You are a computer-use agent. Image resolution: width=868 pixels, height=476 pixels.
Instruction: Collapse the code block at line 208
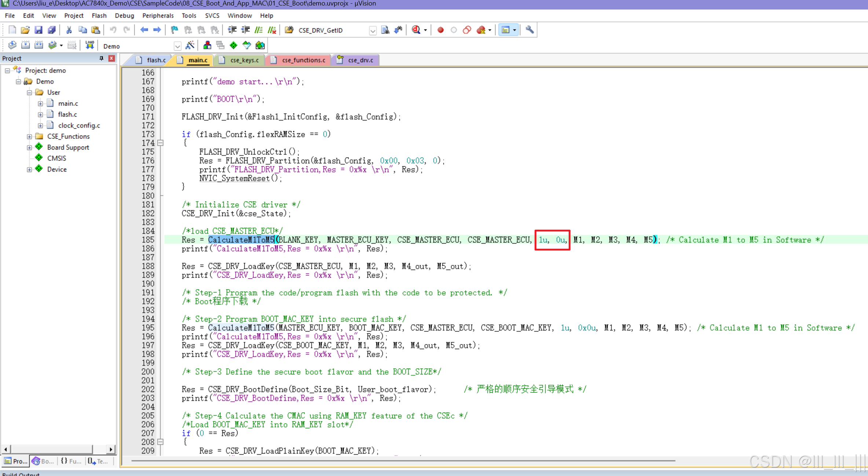(x=160, y=442)
